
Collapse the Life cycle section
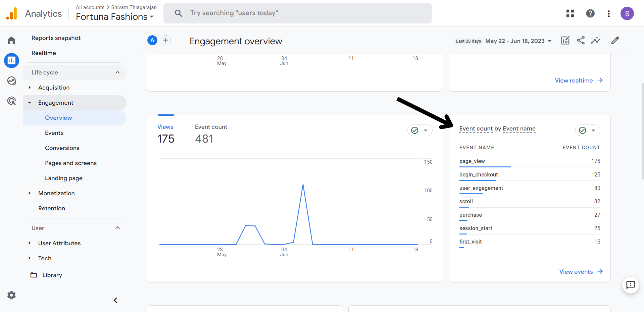pos(117,72)
